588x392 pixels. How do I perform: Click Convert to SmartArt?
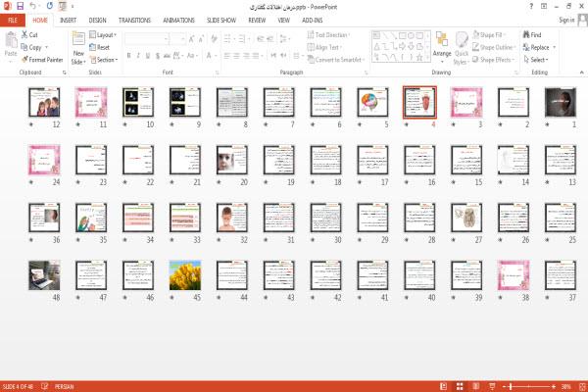(x=336, y=60)
